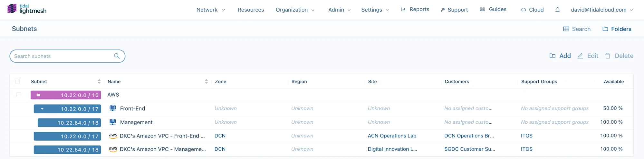Screen dimensions: 644x159
Task: Collapse the 10.22.0.0/17 Front-End subnet
Action: point(42,109)
